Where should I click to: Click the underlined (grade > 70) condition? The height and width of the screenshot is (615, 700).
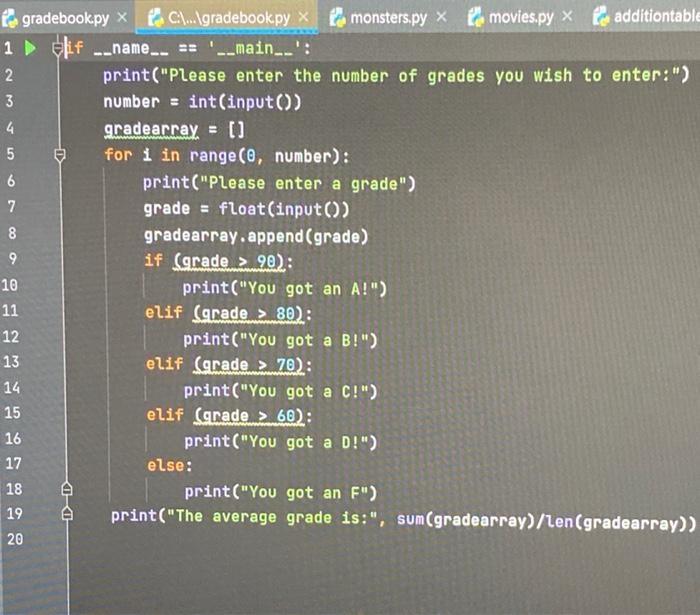(x=249, y=365)
